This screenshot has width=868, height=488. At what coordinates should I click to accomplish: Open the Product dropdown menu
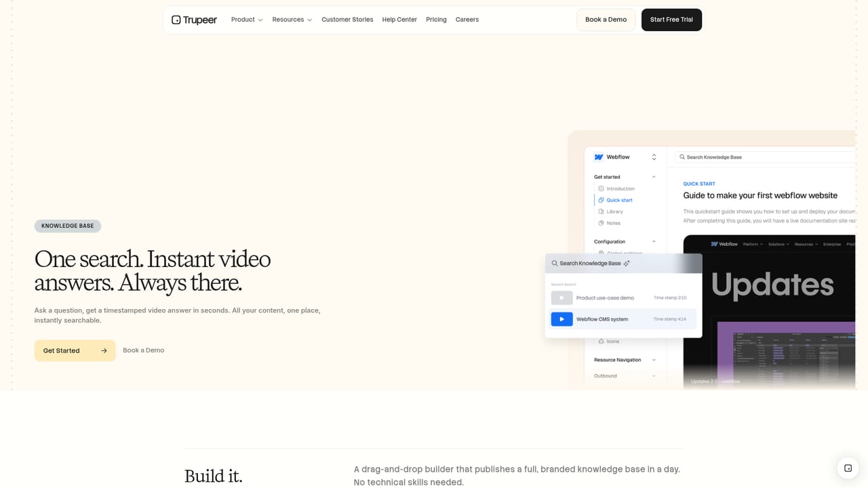(247, 20)
